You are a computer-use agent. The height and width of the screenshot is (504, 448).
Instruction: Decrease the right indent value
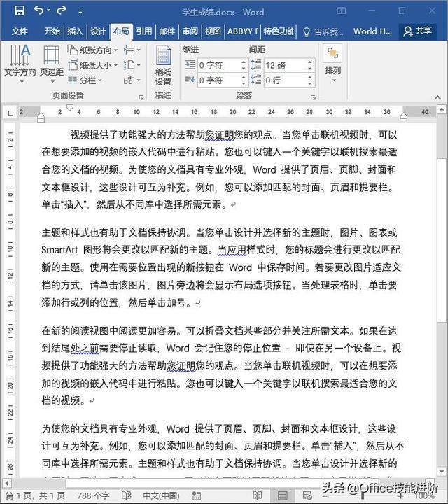point(244,83)
